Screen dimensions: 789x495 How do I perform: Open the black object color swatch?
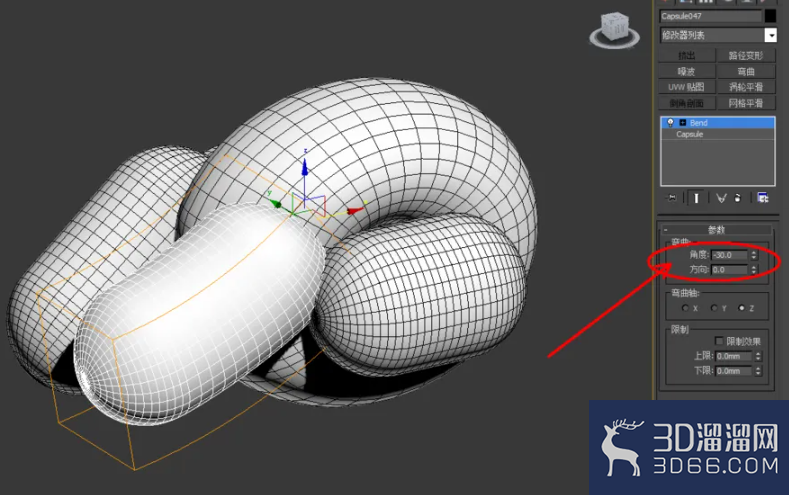click(x=770, y=16)
